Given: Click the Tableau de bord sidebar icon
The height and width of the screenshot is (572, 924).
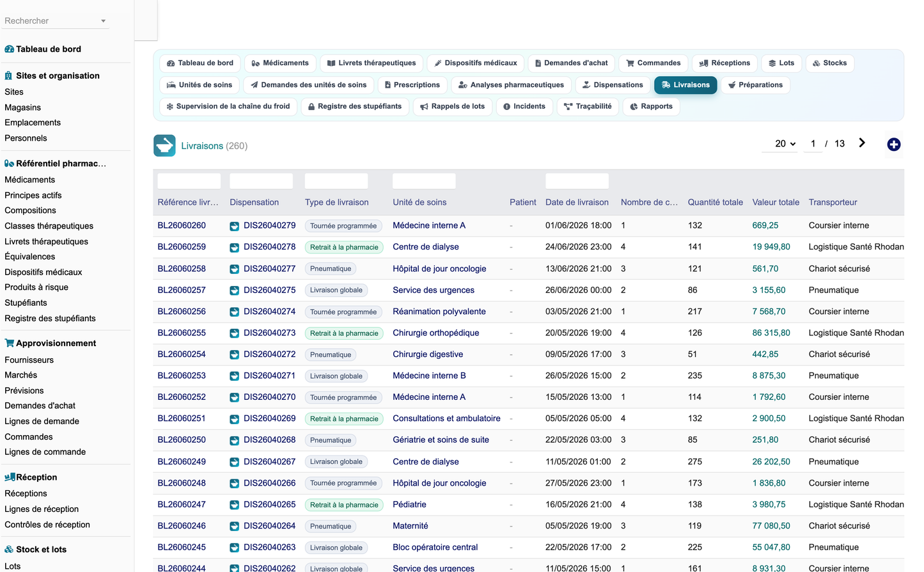Looking at the screenshot, I should pos(9,49).
